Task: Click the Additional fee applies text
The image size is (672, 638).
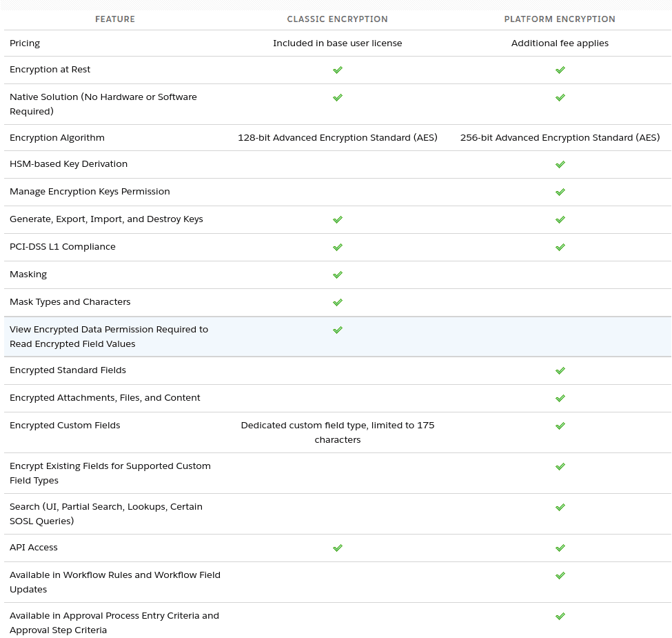Action: point(560,43)
